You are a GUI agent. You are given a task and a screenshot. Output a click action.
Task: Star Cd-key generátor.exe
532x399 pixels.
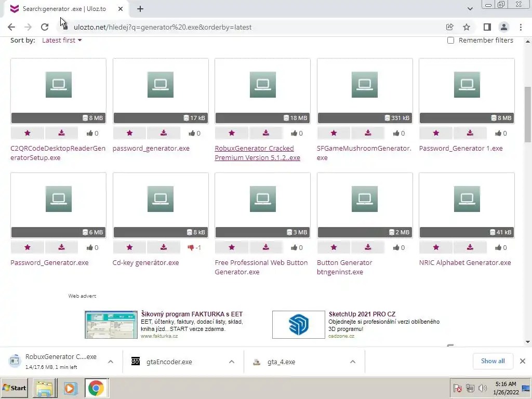[129, 247]
